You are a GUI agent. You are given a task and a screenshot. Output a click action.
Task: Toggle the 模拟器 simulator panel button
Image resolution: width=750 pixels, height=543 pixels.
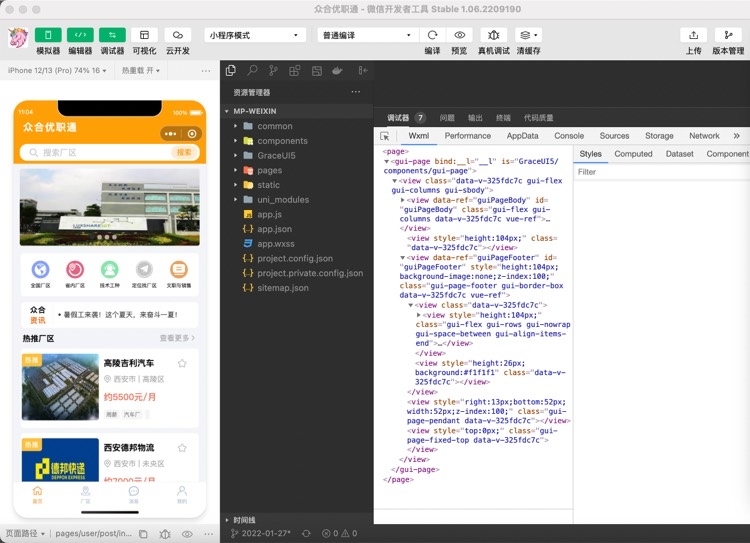coord(48,35)
